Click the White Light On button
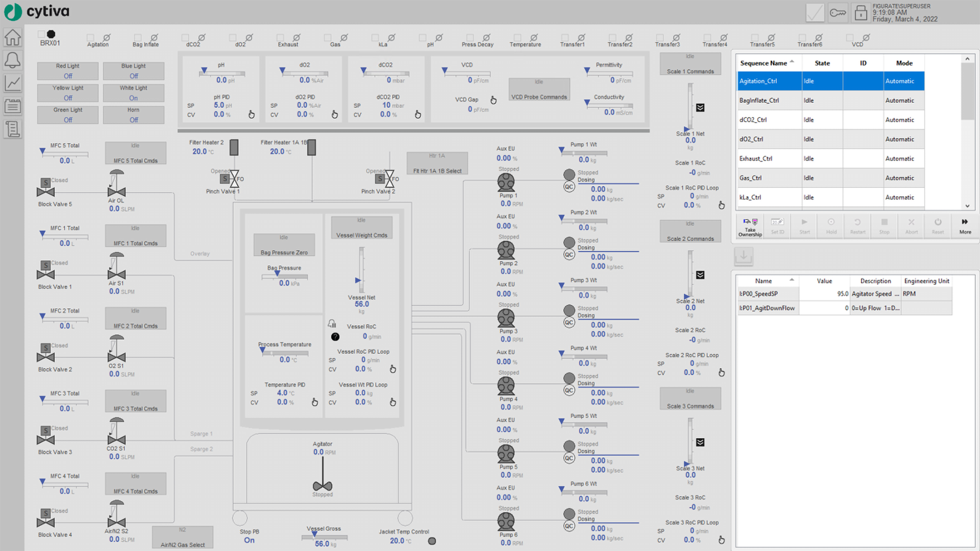980x551 pixels. (x=133, y=94)
